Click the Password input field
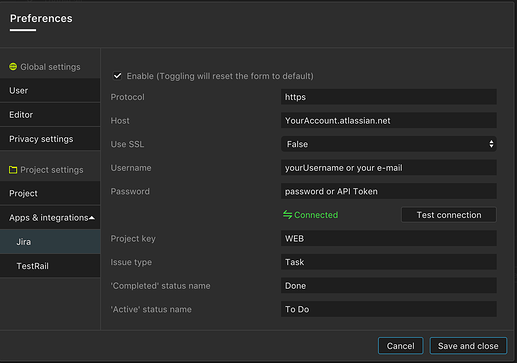Image resolution: width=517 pixels, height=363 pixels. 389,191
